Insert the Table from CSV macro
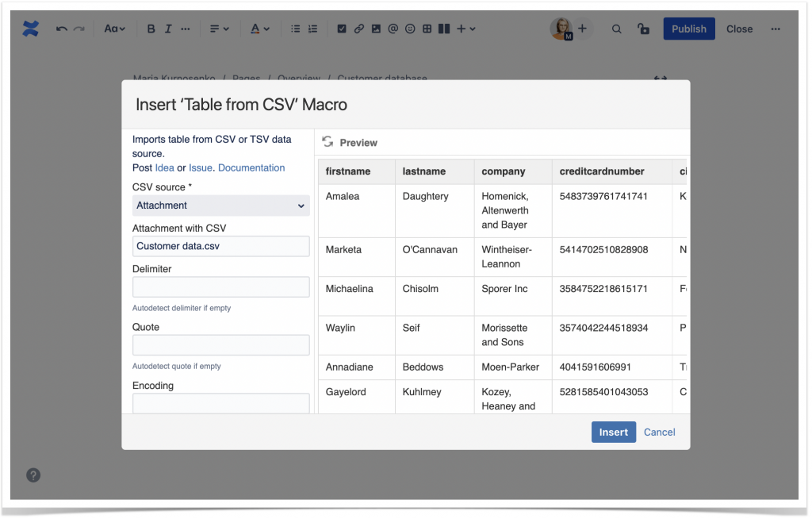Screen dimensions: 812x519 613,432
